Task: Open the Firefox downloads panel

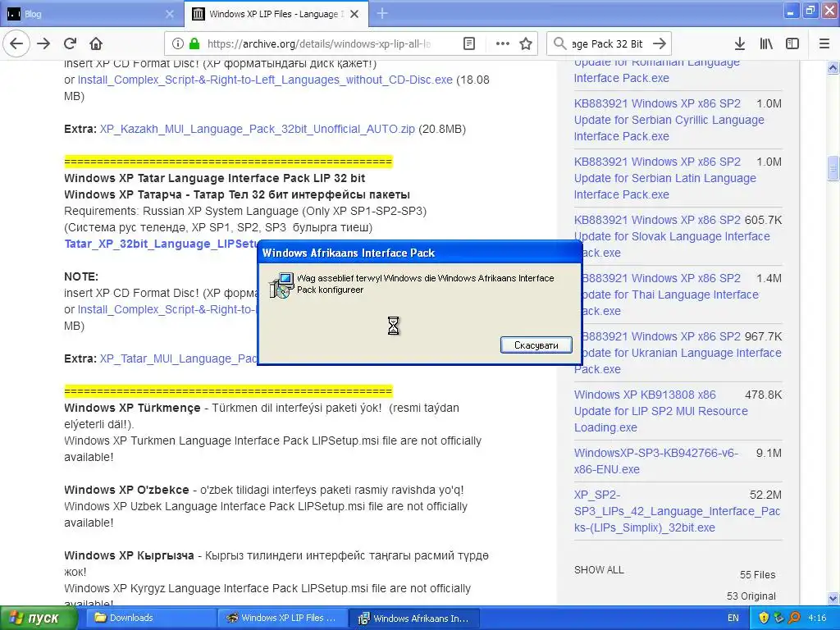Action: pyautogui.click(x=740, y=43)
